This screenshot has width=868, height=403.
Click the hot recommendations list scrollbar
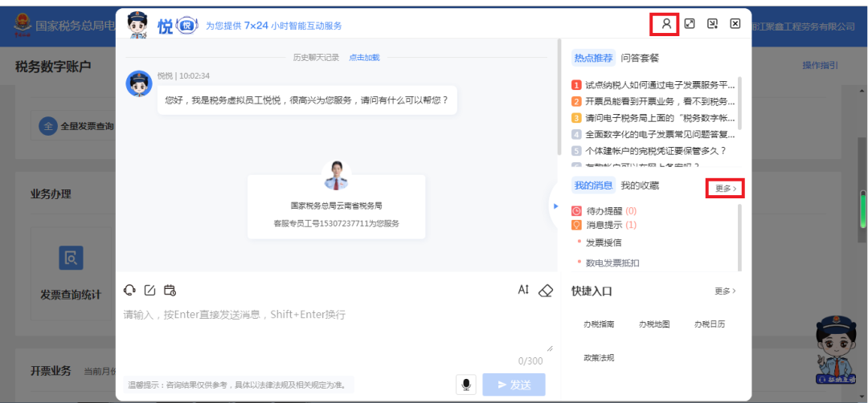pos(740,104)
